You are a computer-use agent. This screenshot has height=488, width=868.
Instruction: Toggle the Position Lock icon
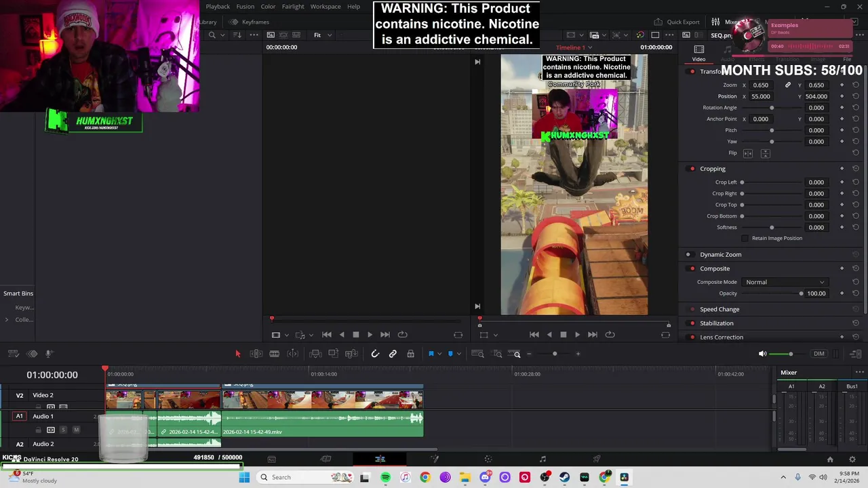[x=410, y=354]
